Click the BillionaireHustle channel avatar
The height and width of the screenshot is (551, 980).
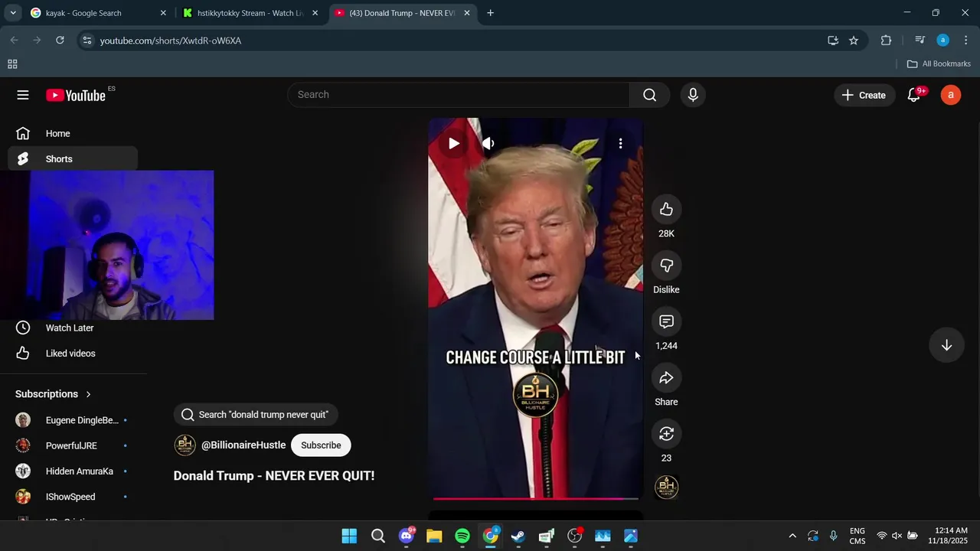click(x=185, y=445)
